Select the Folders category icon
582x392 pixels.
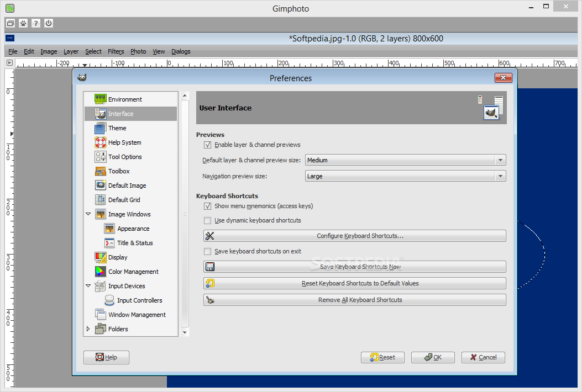click(101, 329)
